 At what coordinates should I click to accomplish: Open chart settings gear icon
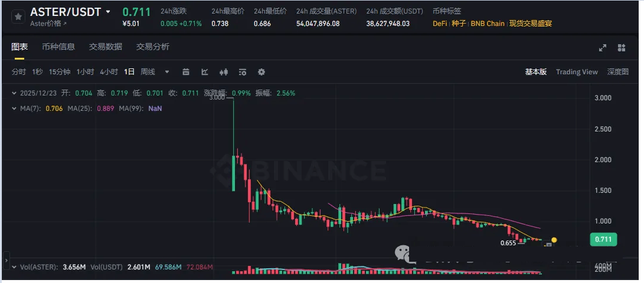click(x=261, y=72)
